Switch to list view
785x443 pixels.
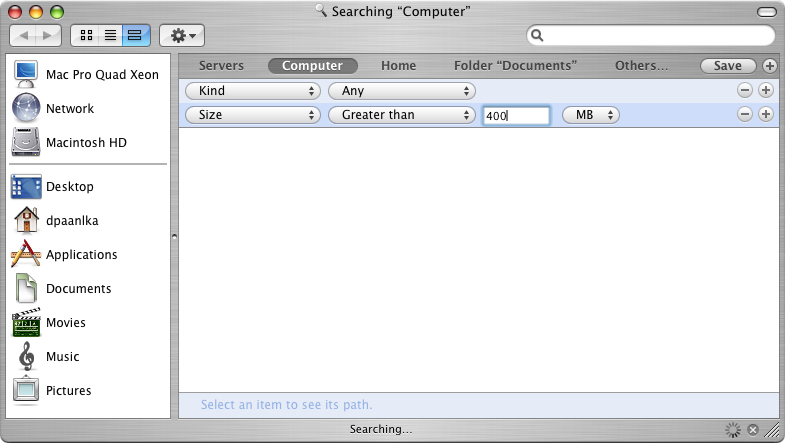click(x=111, y=36)
